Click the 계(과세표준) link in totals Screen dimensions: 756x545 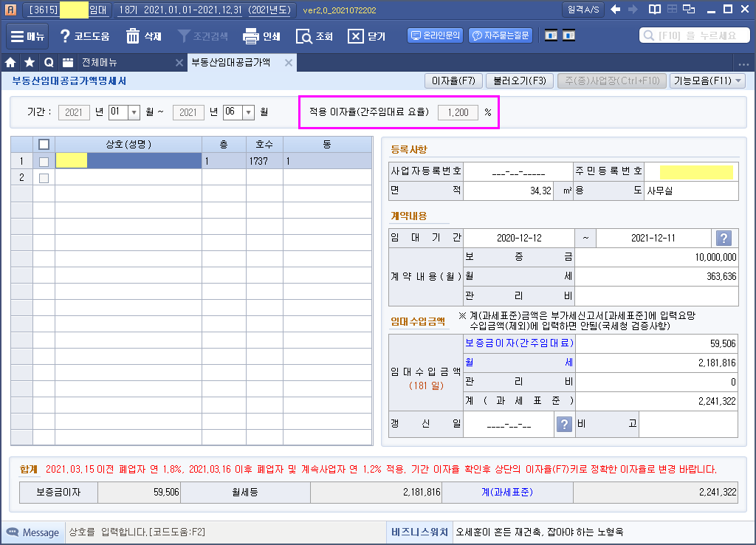(506, 492)
